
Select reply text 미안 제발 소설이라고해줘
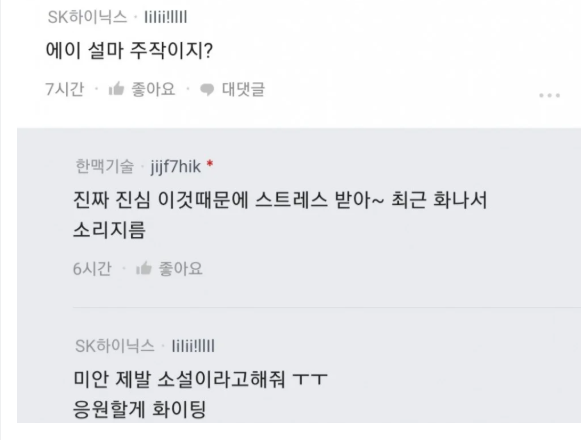(x=179, y=379)
